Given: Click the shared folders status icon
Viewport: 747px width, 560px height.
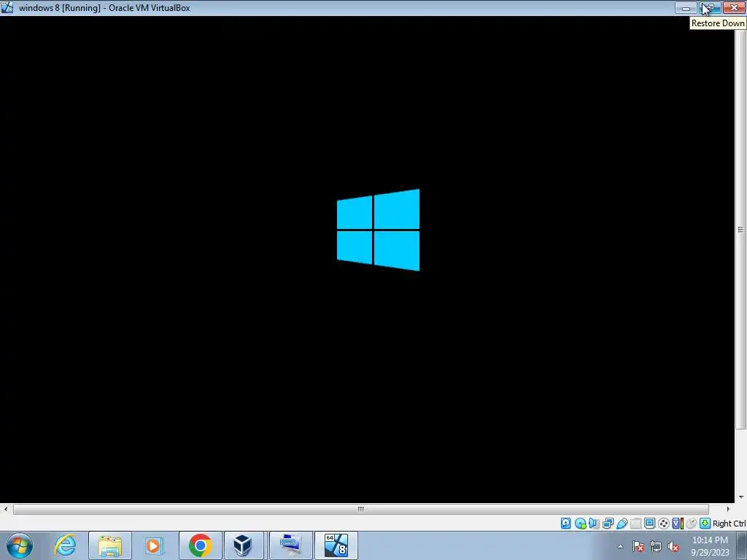Looking at the screenshot, I should tap(635, 524).
